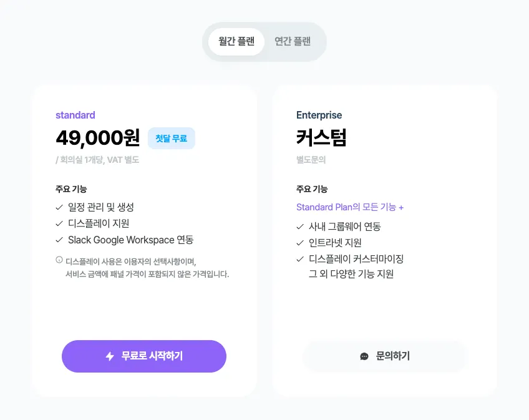This screenshot has height=420, width=529.
Task: Click the Standard Plan의 모든 기능 + link
Action: pos(350,207)
